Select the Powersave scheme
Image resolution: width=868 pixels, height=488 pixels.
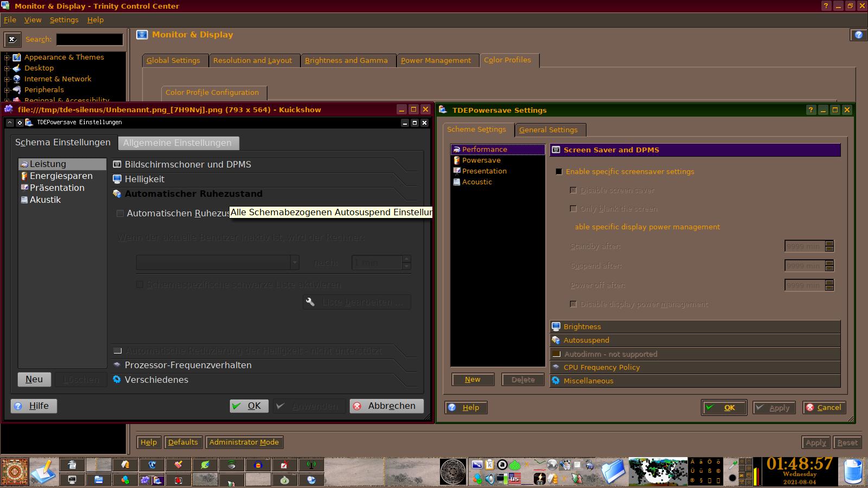click(497, 160)
